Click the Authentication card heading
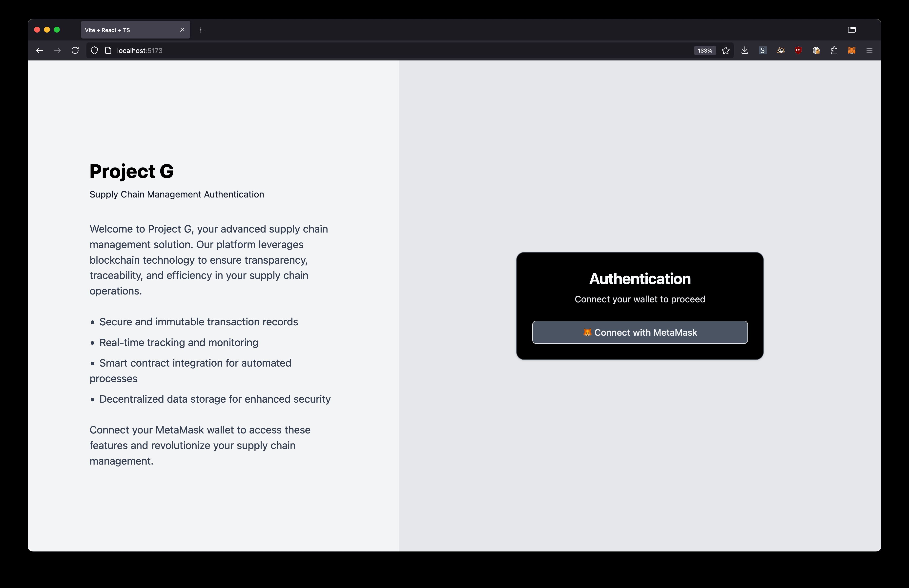909x588 pixels. click(x=640, y=279)
